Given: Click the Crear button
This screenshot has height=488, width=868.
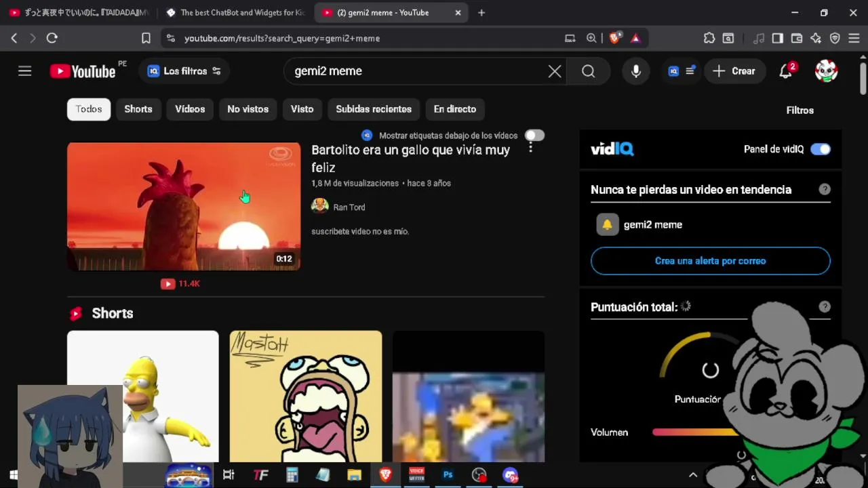Looking at the screenshot, I should [x=734, y=71].
